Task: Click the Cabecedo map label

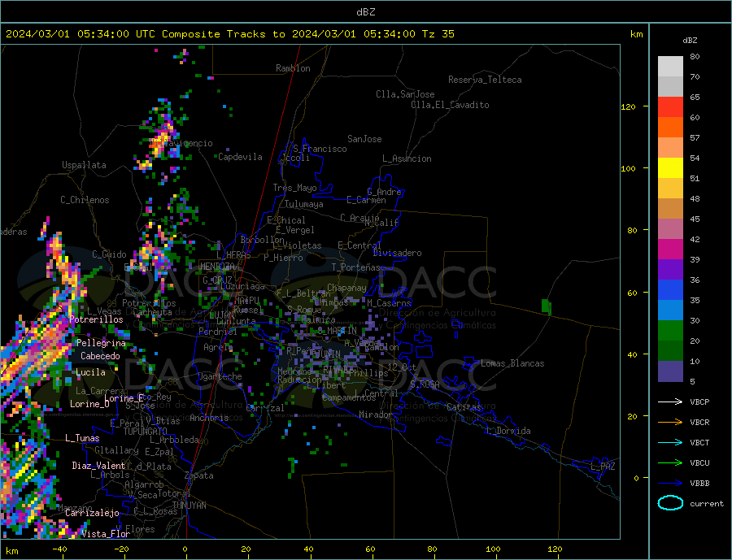Action: 100,356
